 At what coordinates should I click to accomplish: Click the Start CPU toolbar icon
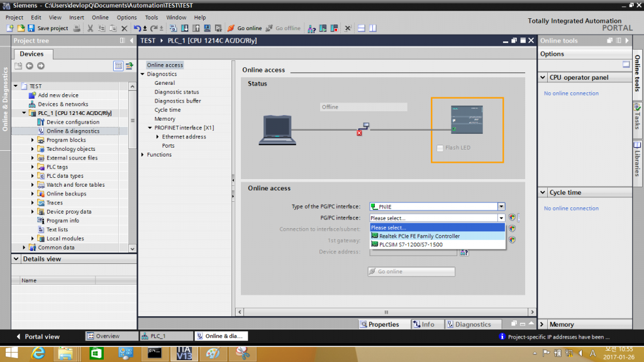[x=323, y=28]
